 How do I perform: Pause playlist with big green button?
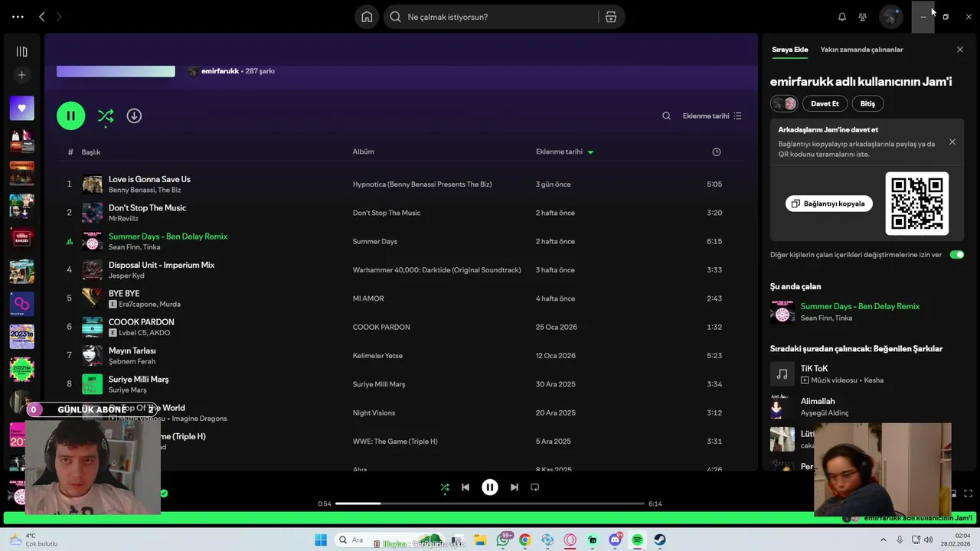point(70,116)
